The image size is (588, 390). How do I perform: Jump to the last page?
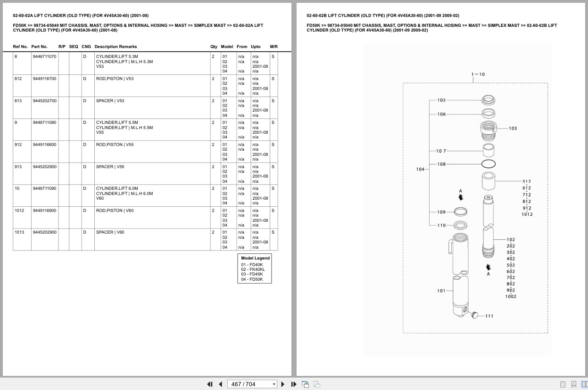tap(294, 384)
